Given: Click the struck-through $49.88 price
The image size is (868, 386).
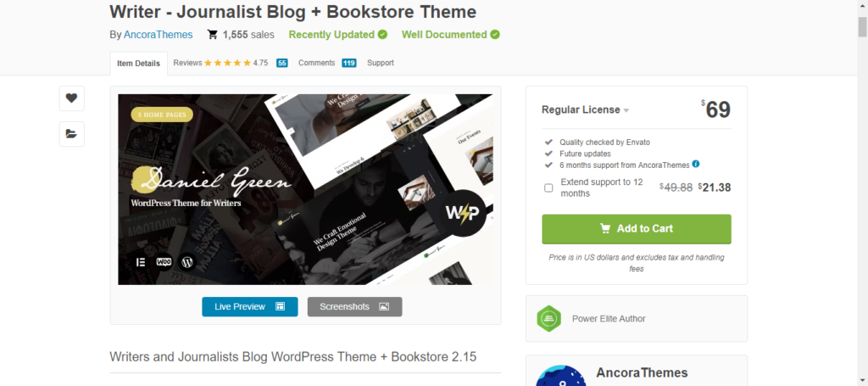Looking at the screenshot, I should 676,187.
